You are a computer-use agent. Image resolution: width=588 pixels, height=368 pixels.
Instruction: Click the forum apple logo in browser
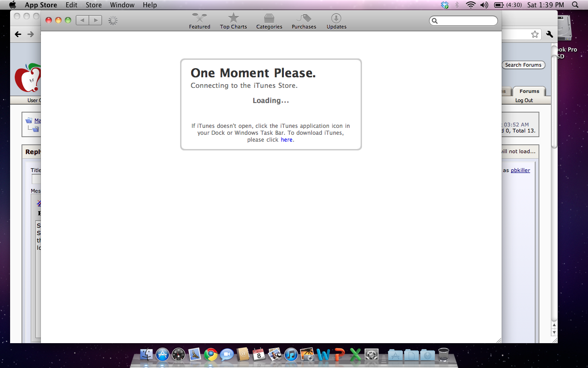point(27,78)
